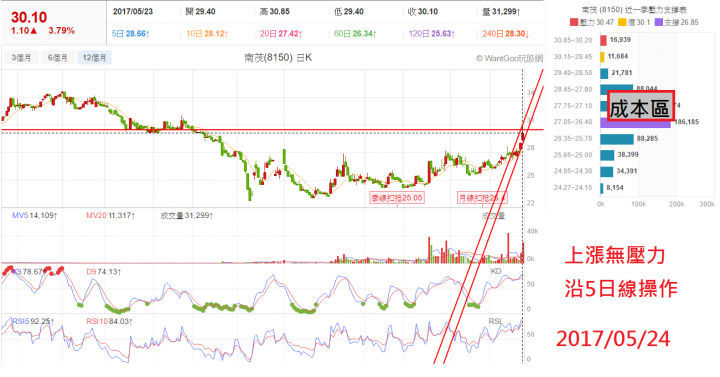Click the K9 78.67 KD value
This screenshot has width=720, height=377.
coord(30,272)
